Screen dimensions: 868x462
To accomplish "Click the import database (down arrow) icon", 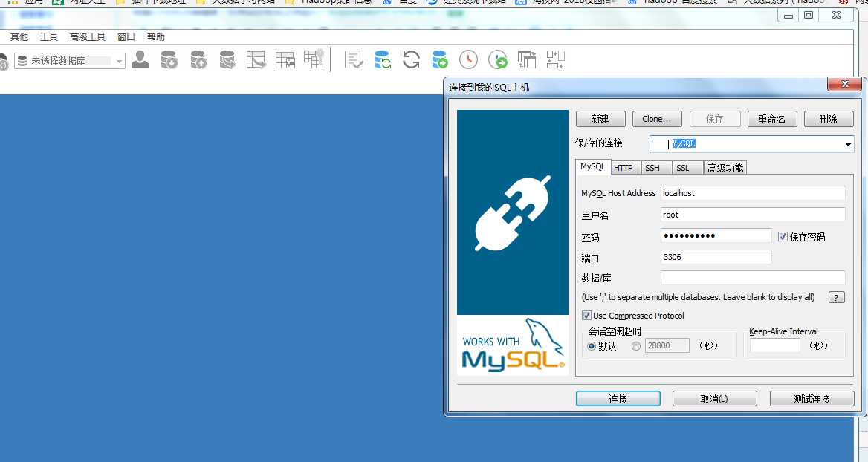I will click(169, 59).
